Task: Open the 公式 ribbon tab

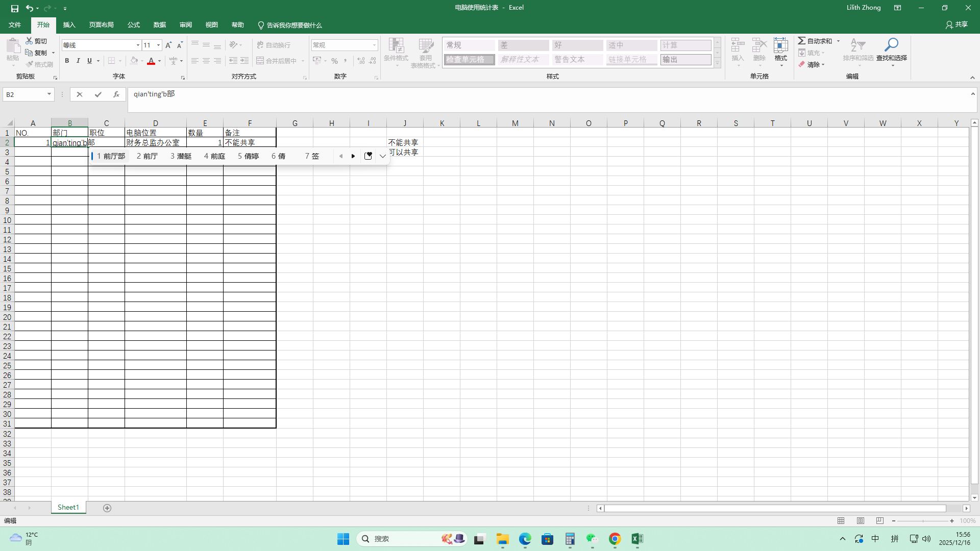Action: pos(134,25)
